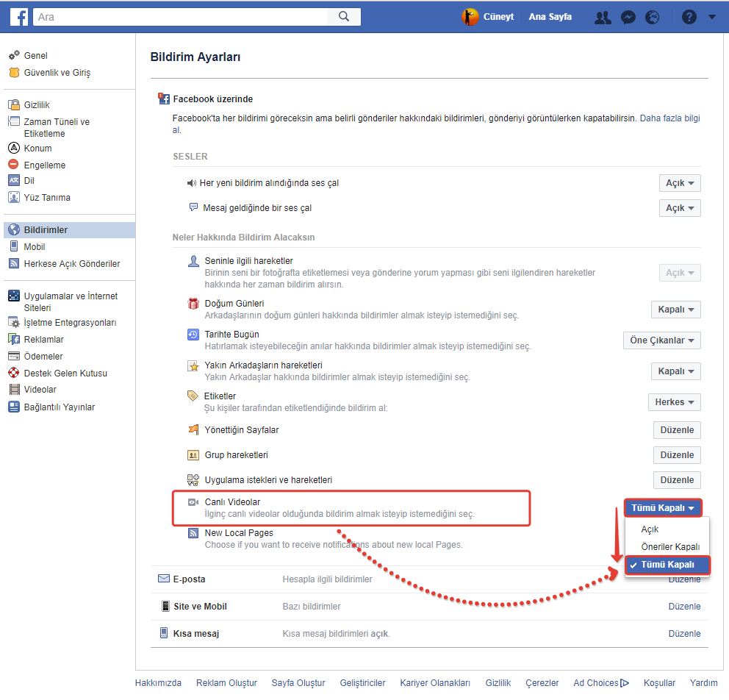Viewport: 729px width, 700px height.
Task: Click Düzenle button for Grup hareketleri
Action: [x=677, y=455]
